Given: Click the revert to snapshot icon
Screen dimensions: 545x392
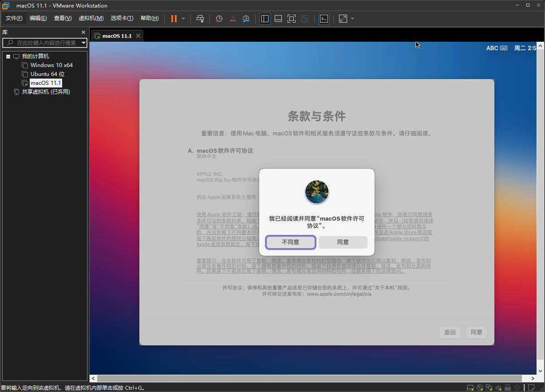Looking at the screenshot, I should point(233,19).
